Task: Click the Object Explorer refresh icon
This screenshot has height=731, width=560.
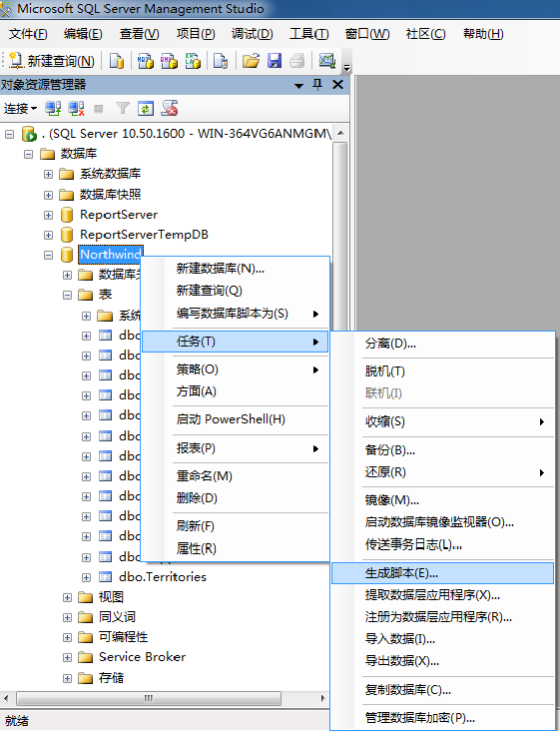Action: pyautogui.click(x=146, y=109)
